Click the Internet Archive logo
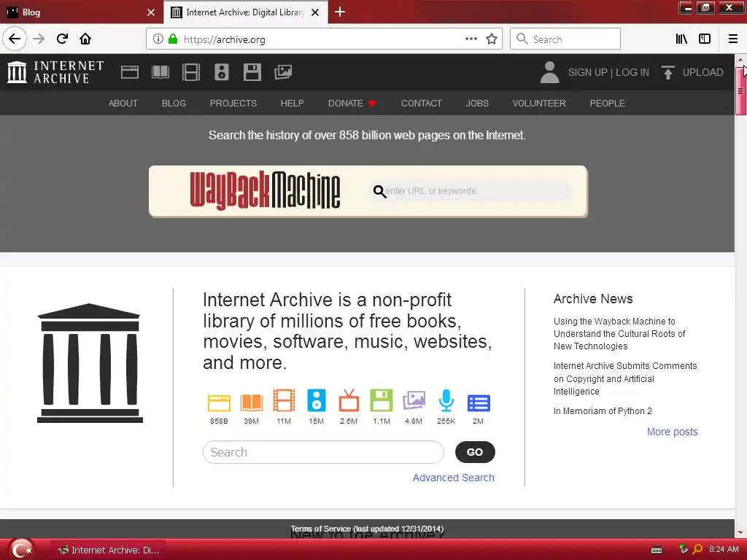This screenshot has width=747, height=560. 55,72
